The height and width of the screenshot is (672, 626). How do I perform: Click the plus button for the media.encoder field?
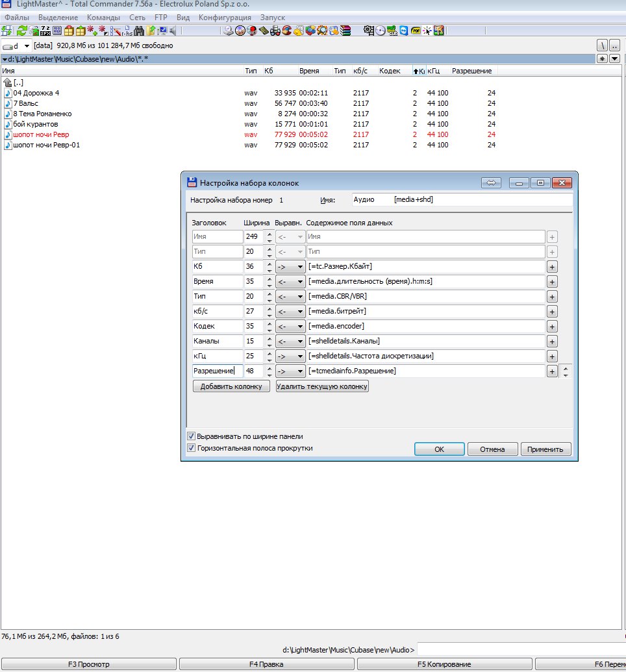pyautogui.click(x=552, y=327)
